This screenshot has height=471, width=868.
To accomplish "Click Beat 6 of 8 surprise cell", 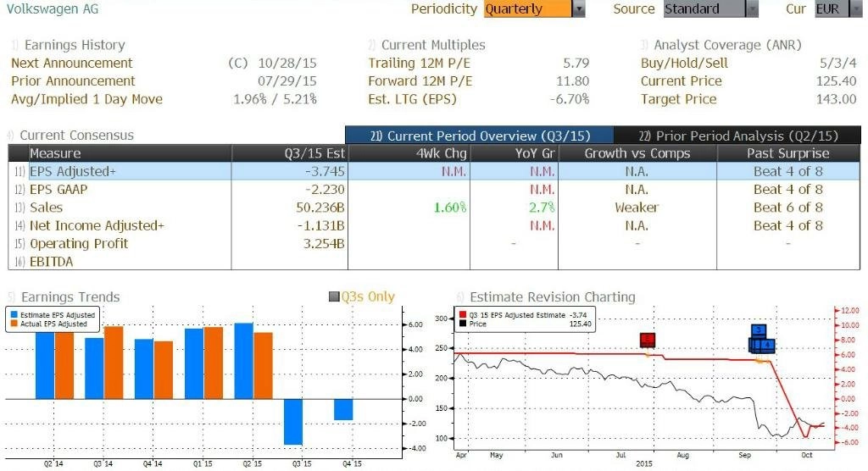I will click(x=788, y=208).
